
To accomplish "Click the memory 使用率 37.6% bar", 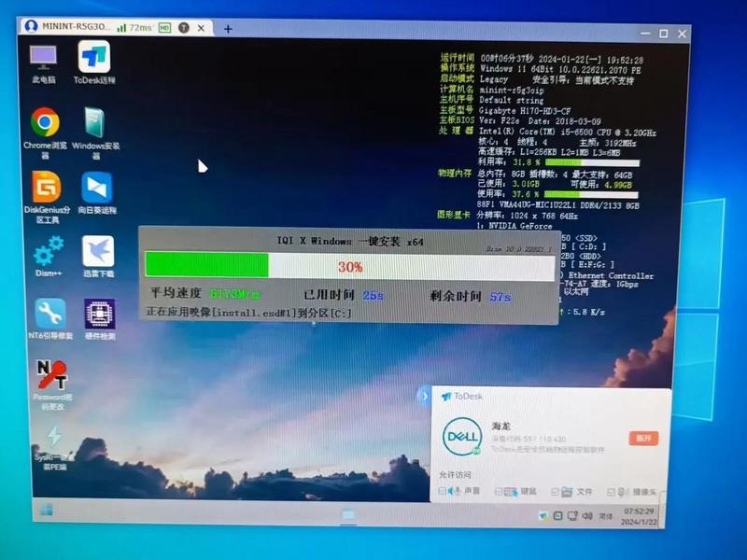I will (591, 194).
